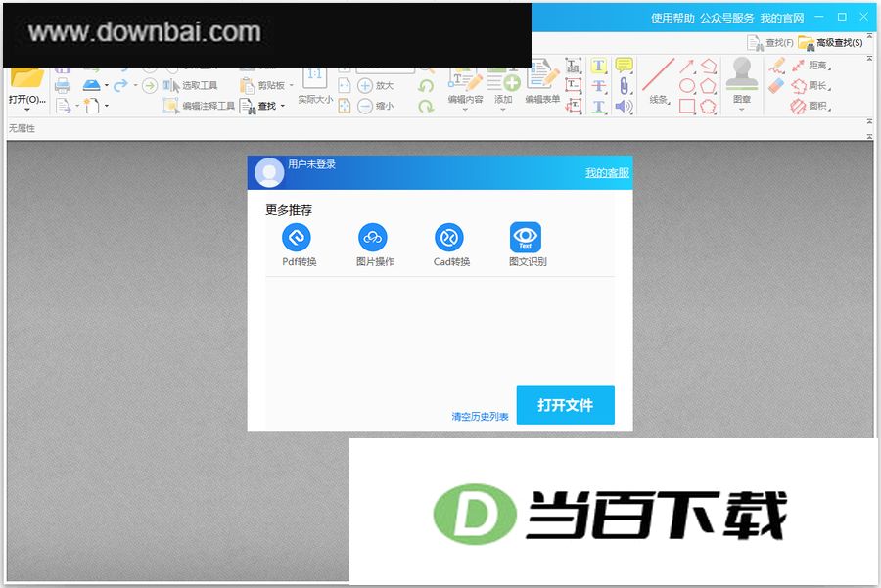
Task: Click the 打开文件 button
Action: pyautogui.click(x=565, y=405)
